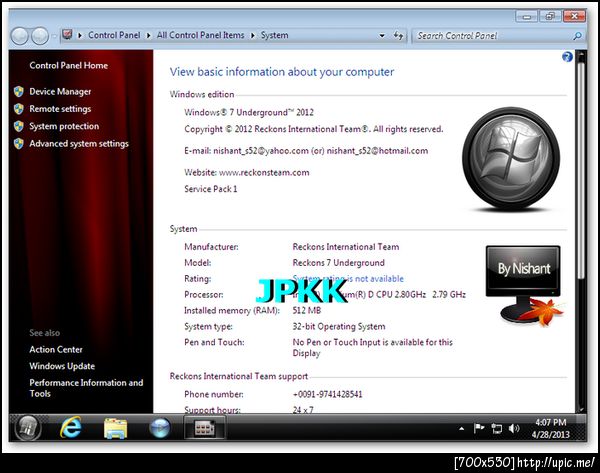Select System breadcrumb in address bar

(274, 35)
